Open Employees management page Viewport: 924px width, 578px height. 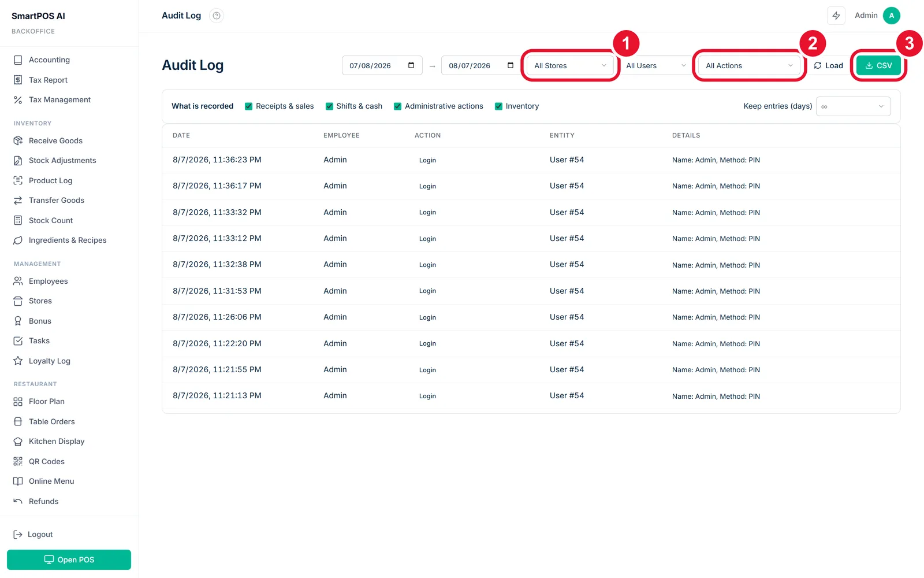[x=49, y=281]
